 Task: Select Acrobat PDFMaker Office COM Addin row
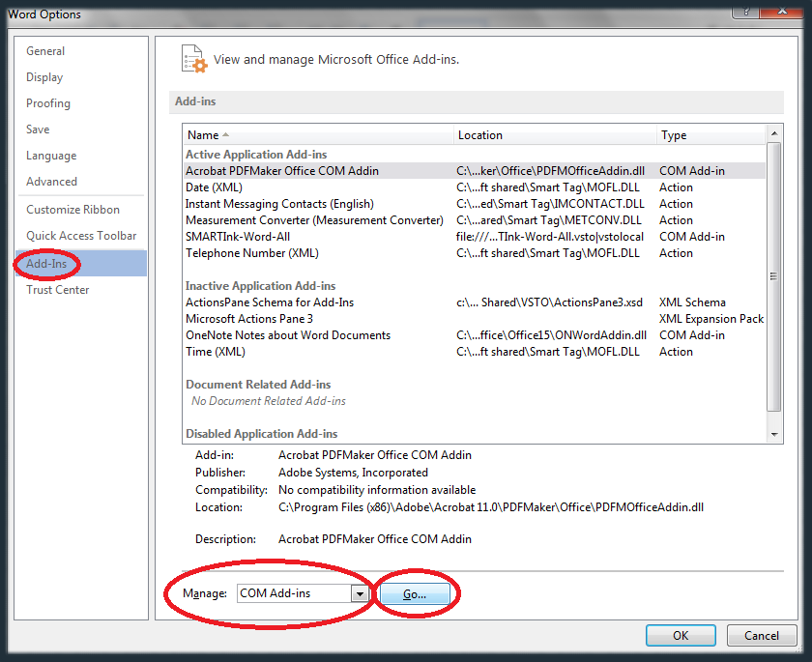282,171
